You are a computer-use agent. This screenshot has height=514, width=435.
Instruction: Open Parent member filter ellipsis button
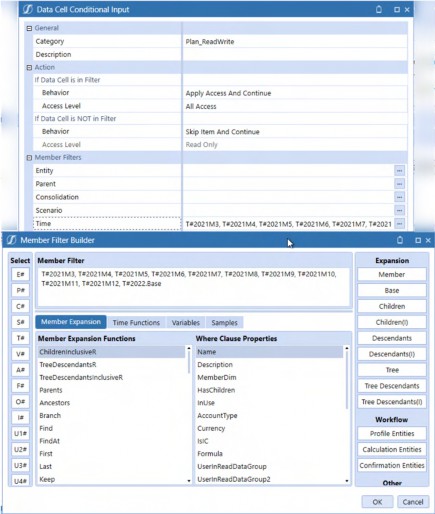click(x=399, y=184)
